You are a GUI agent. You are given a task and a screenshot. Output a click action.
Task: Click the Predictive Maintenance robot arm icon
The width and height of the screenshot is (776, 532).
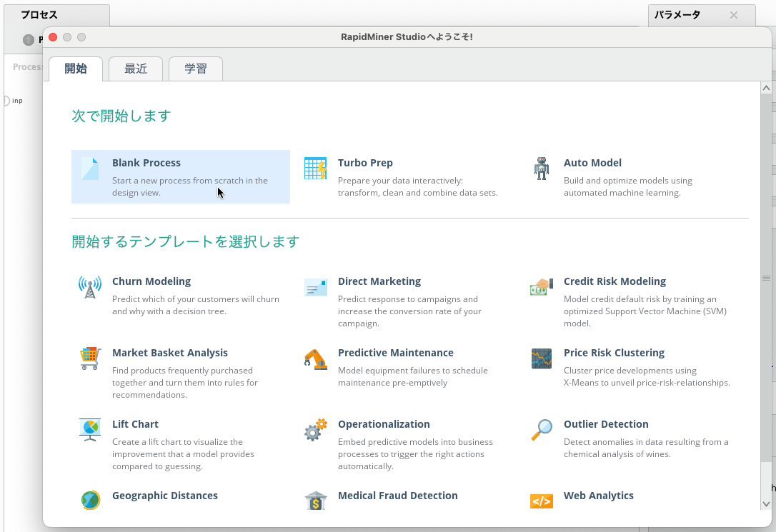coord(316,358)
